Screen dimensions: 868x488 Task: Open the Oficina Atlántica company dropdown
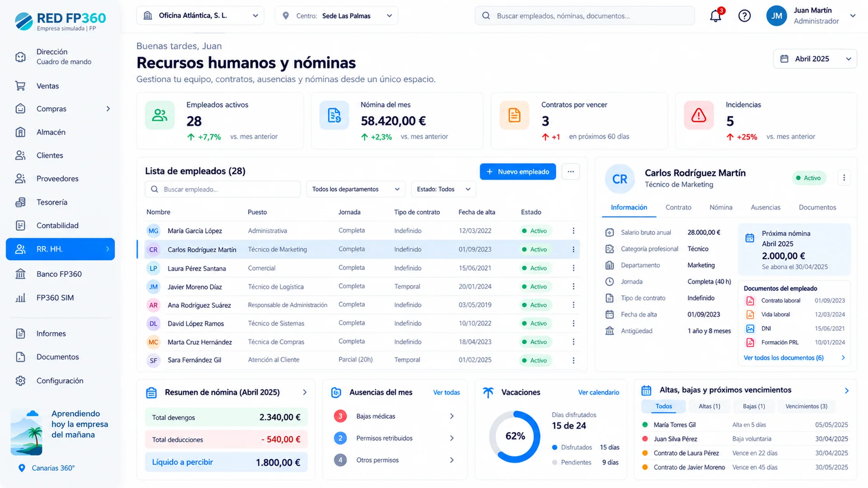[200, 16]
